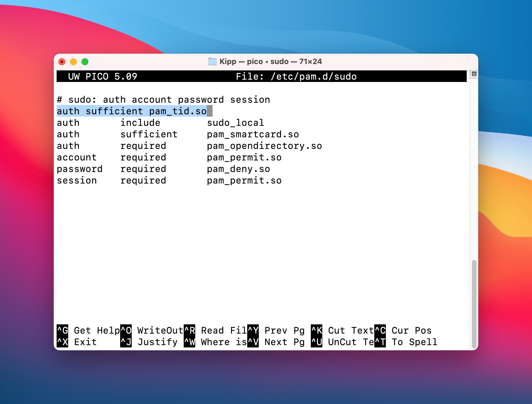Click the word 'account' in the account line

[x=77, y=157]
